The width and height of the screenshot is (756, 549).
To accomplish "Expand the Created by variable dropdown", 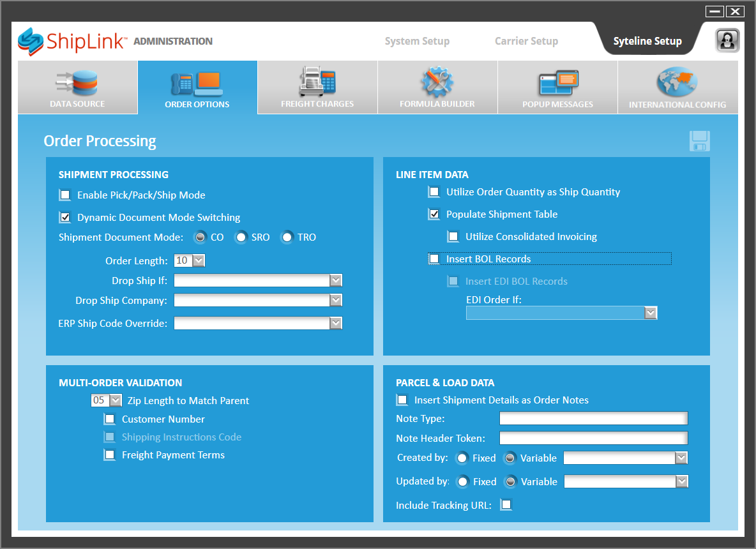I will tap(681, 458).
